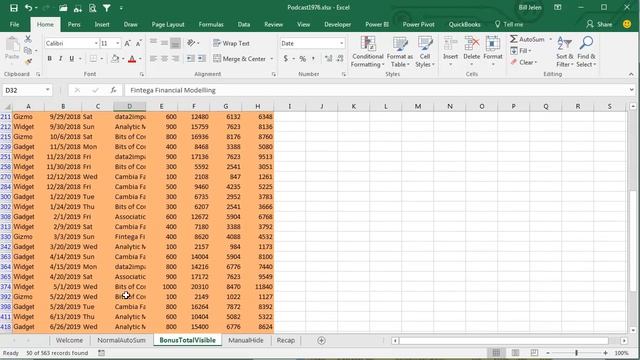The width and height of the screenshot is (640, 360).
Task: Open the Merge & Center dropdown arrow
Action: pos(272,59)
